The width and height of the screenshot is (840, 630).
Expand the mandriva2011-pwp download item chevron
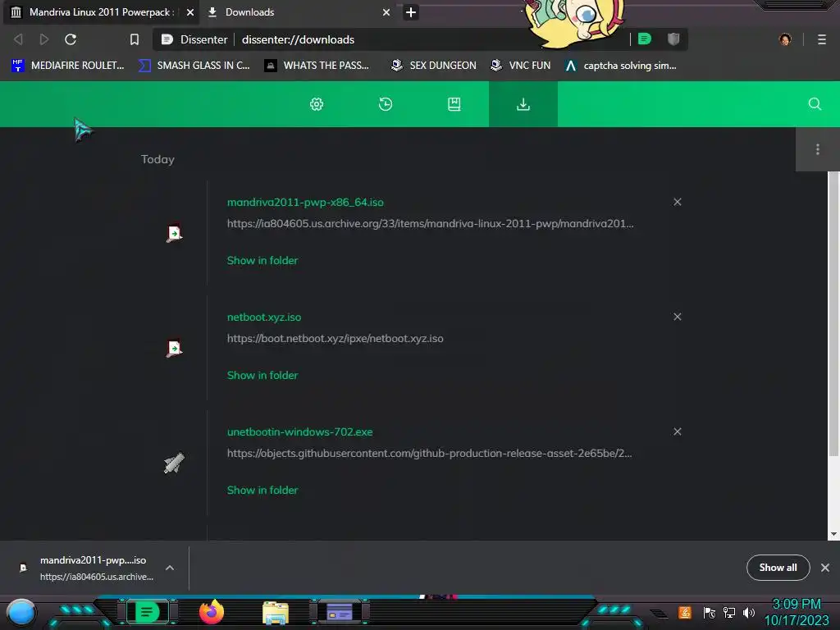tap(169, 568)
